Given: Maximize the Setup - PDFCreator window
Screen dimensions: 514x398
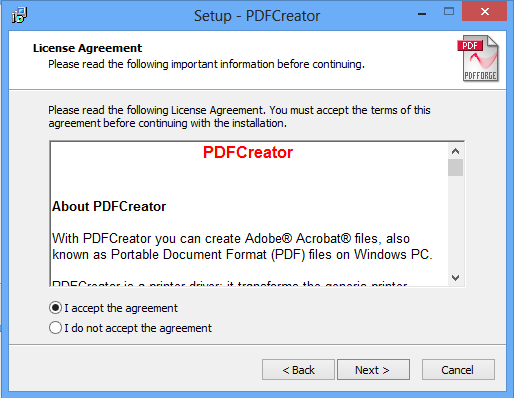Looking at the screenshot, I should (x=449, y=12).
